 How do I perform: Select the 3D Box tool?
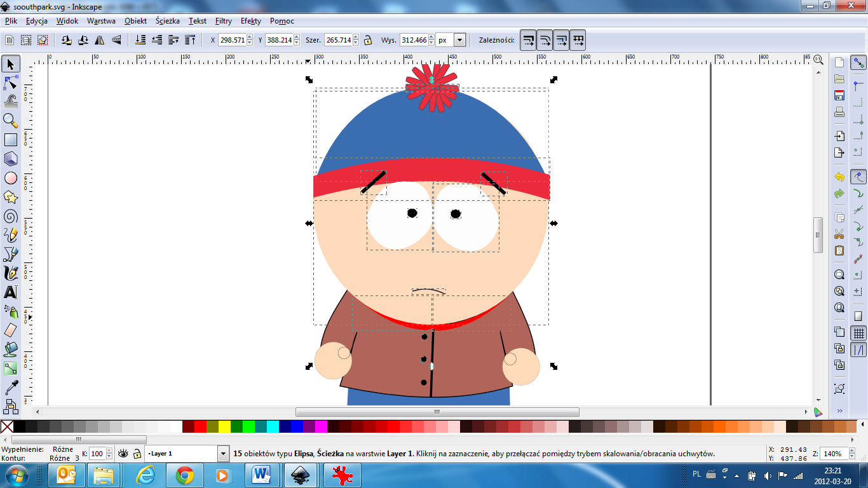(11, 159)
